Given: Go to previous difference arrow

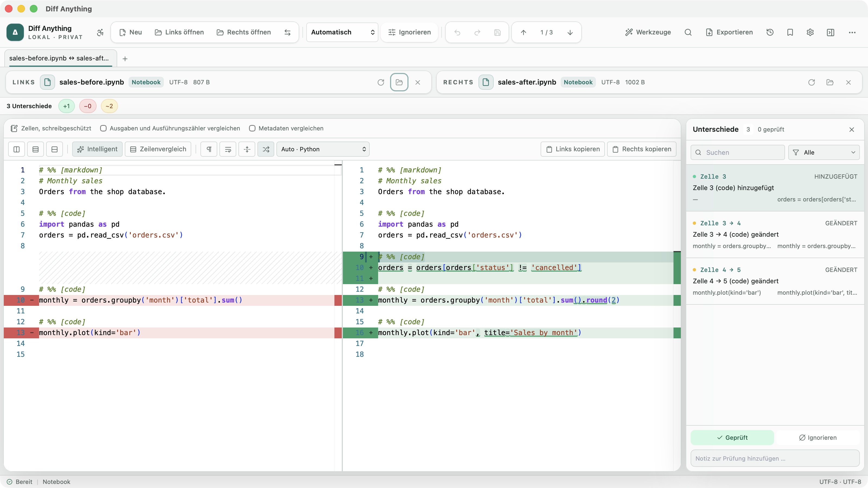Looking at the screenshot, I should 523,32.
